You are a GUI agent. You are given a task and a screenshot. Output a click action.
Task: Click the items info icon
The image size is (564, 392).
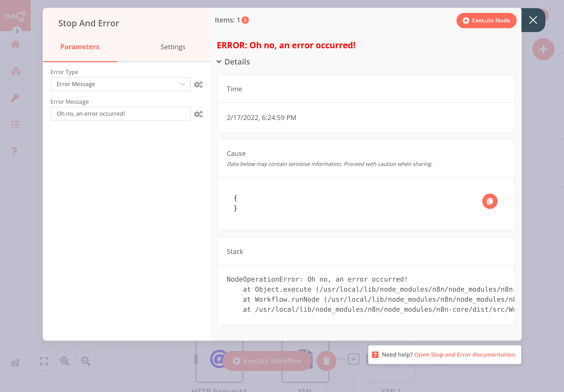click(x=245, y=20)
